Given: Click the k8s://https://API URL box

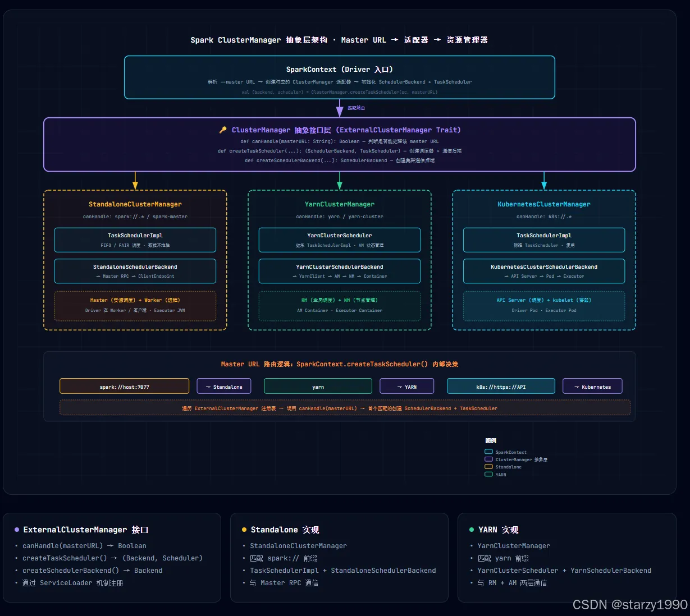Looking at the screenshot, I should coord(501,387).
